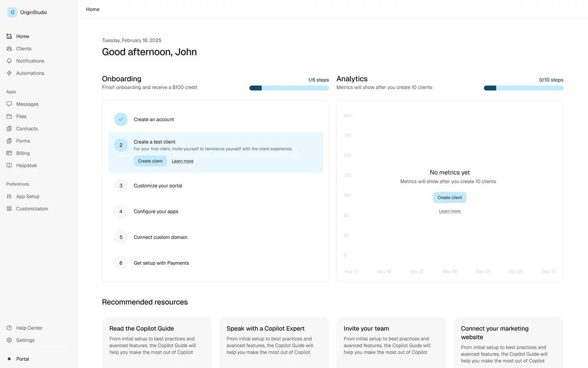This screenshot has height=368, width=588.
Task: Click the Onboarding progress bar
Action: (x=289, y=87)
